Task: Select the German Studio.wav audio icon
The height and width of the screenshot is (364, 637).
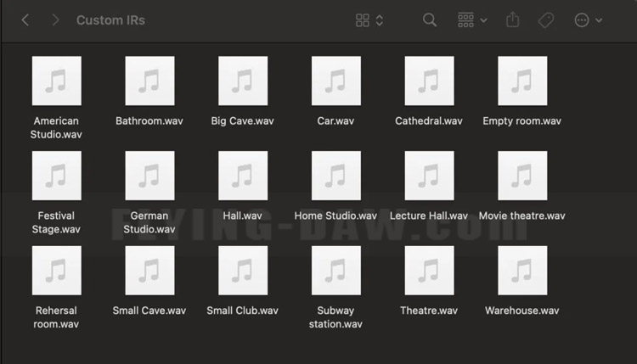Action: pos(149,176)
